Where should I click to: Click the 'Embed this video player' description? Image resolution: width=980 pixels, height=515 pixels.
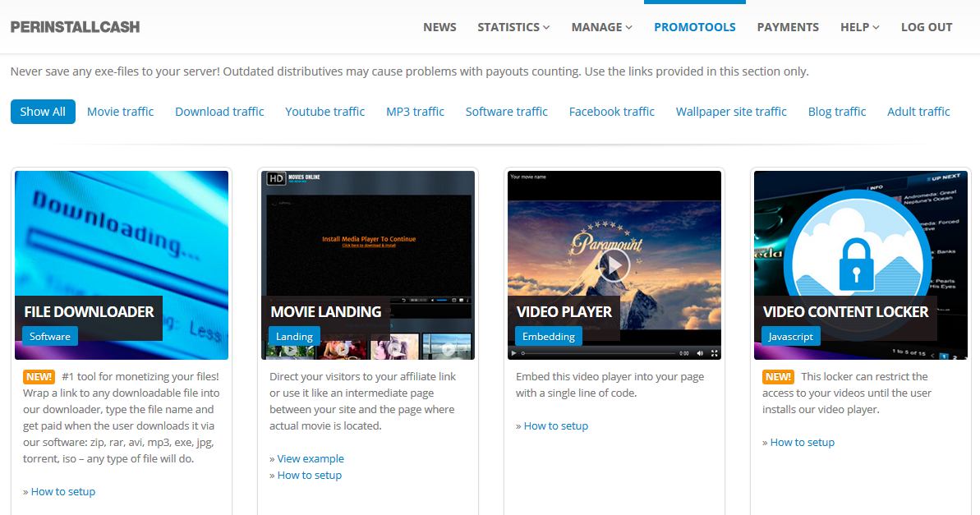point(610,385)
